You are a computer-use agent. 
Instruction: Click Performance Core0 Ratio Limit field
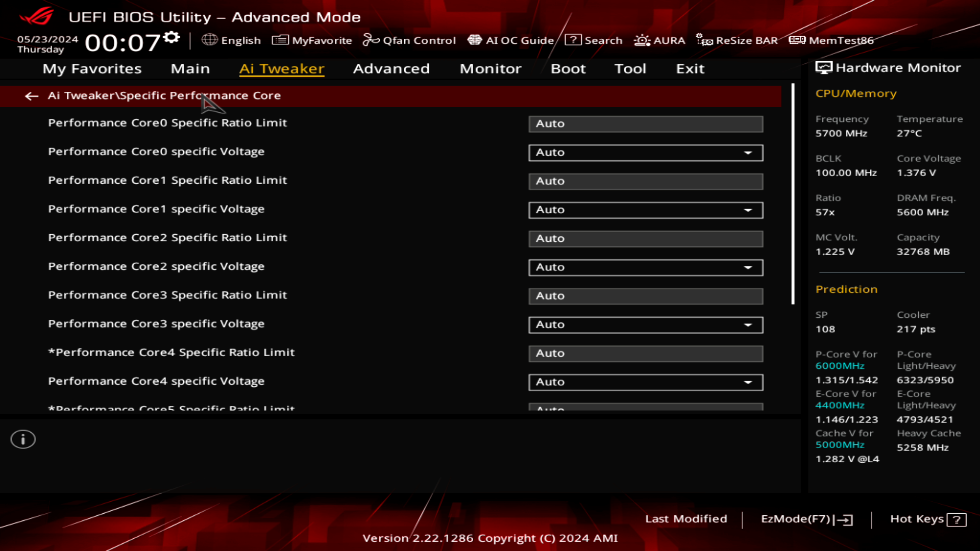pyautogui.click(x=645, y=123)
